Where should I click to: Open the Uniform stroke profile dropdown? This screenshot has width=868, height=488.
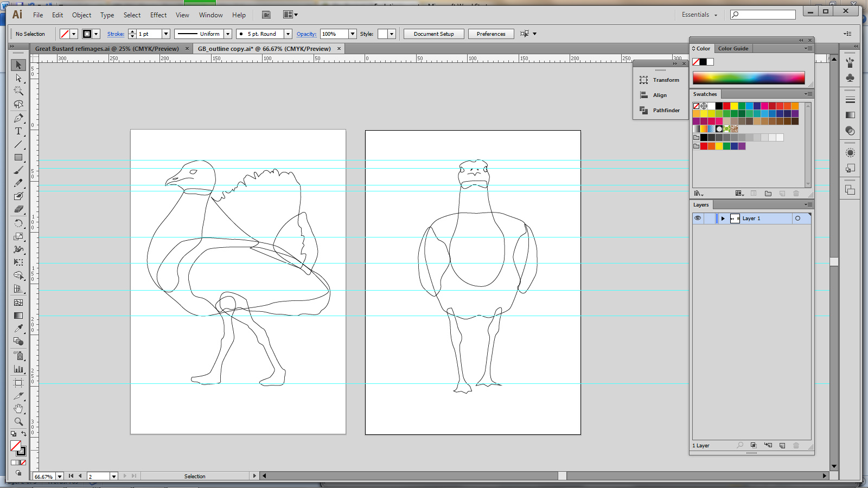[x=228, y=34]
